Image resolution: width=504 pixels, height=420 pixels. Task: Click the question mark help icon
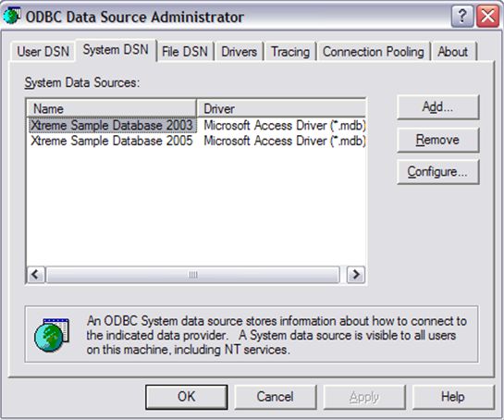462,16
